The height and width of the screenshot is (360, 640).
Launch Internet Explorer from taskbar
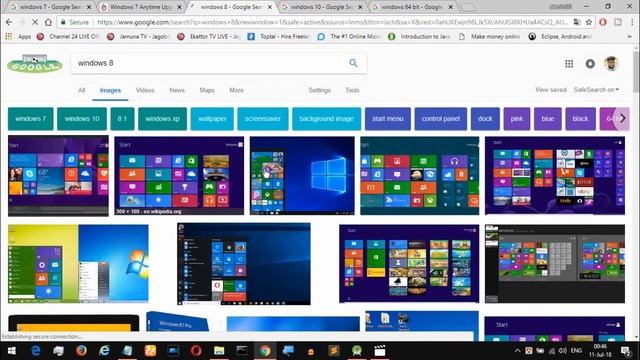pyautogui.click(x=104, y=351)
